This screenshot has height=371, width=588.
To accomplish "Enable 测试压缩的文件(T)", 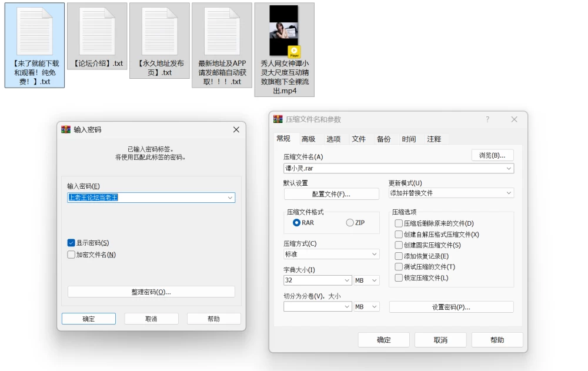I will (399, 267).
